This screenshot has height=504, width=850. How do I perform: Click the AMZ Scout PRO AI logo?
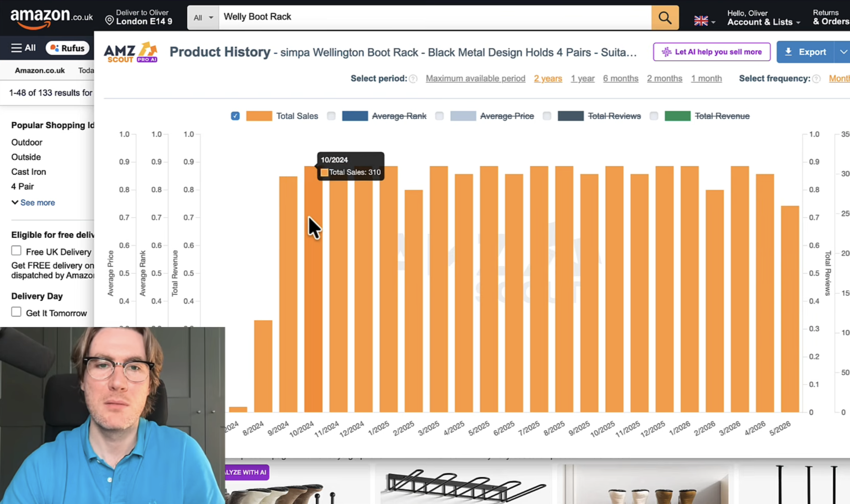point(131,52)
